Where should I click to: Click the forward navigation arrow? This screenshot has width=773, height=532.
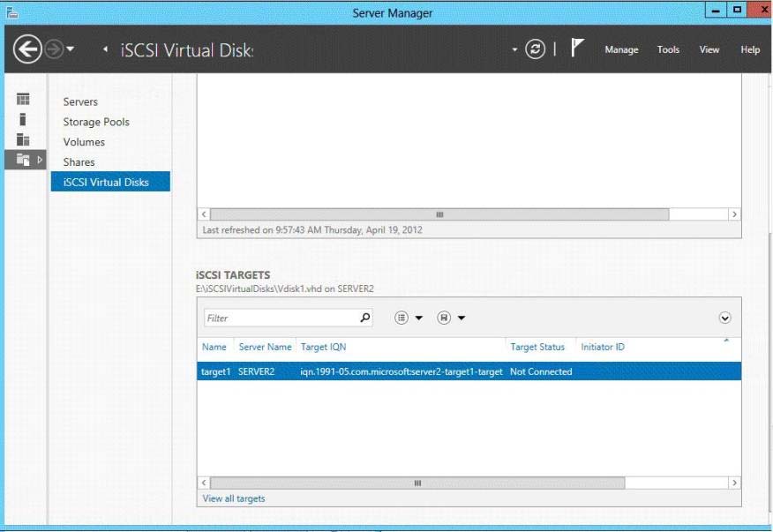point(54,49)
